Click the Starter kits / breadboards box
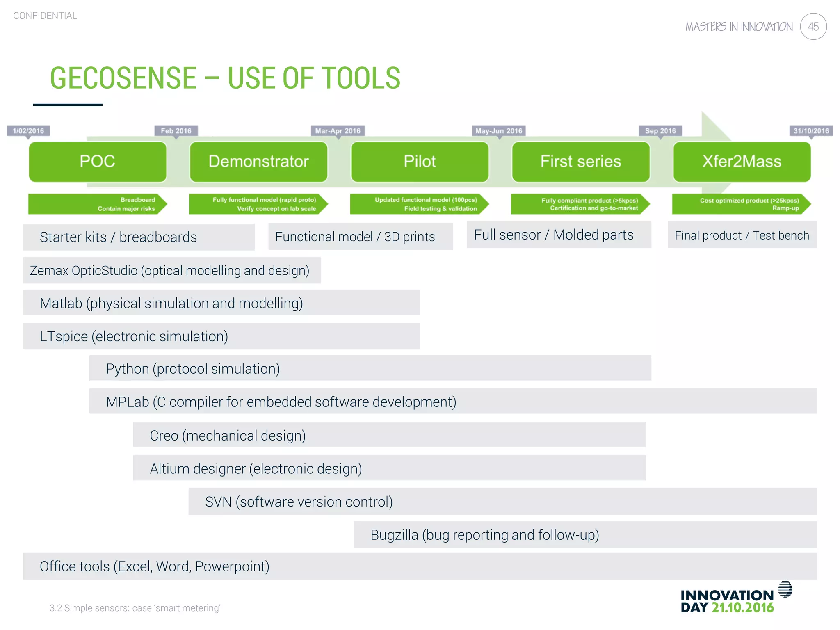 click(139, 237)
